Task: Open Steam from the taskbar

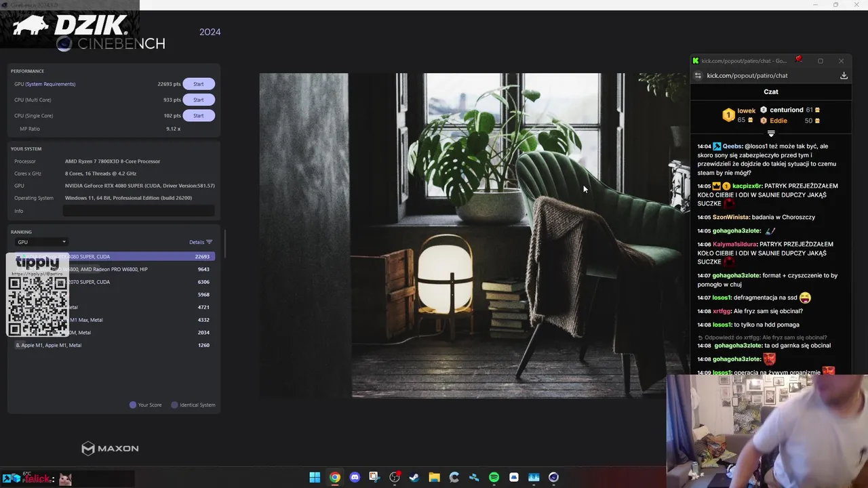Action: click(x=414, y=477)
